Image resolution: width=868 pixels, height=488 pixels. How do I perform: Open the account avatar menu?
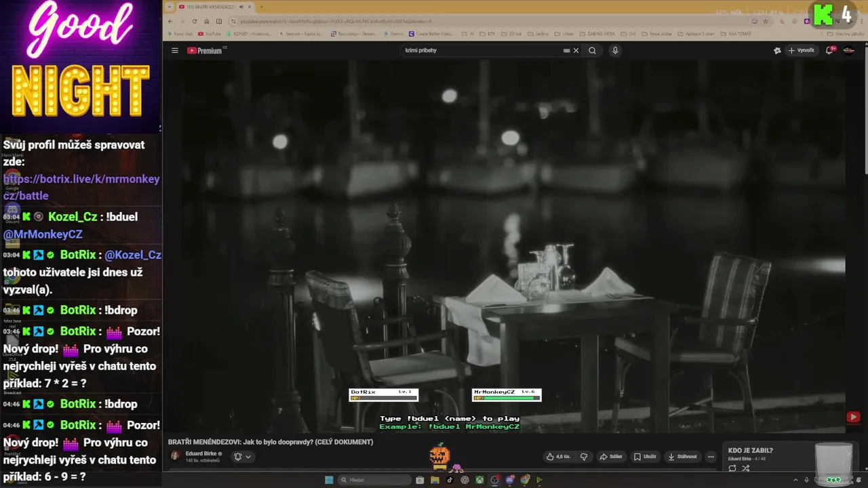pos(848,50)
